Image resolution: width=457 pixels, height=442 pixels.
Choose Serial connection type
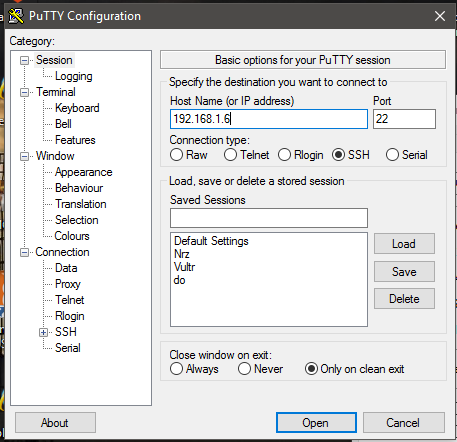392,155
